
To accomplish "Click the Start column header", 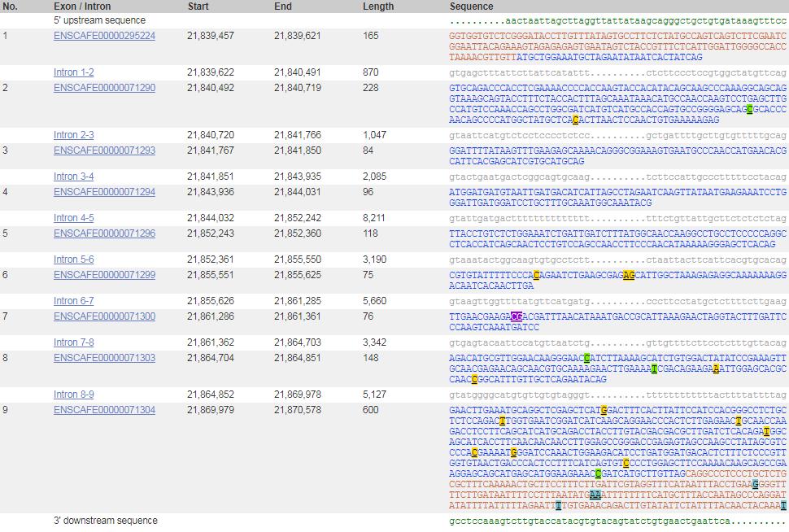I will [x=198, y=7].
